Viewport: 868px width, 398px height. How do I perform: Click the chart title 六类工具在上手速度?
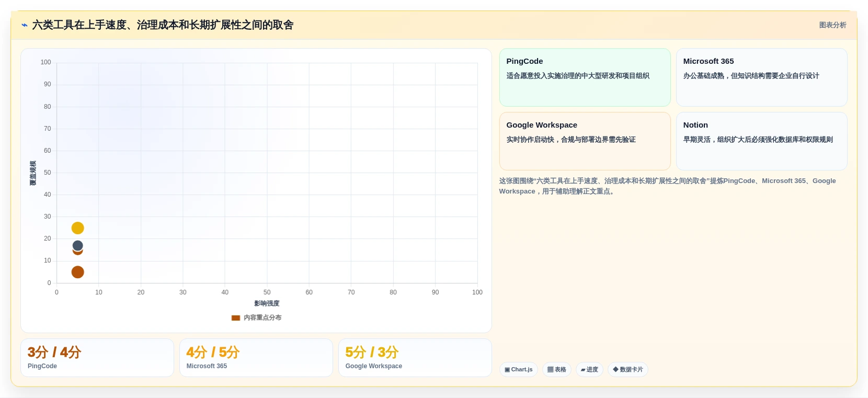click(163, 25)
